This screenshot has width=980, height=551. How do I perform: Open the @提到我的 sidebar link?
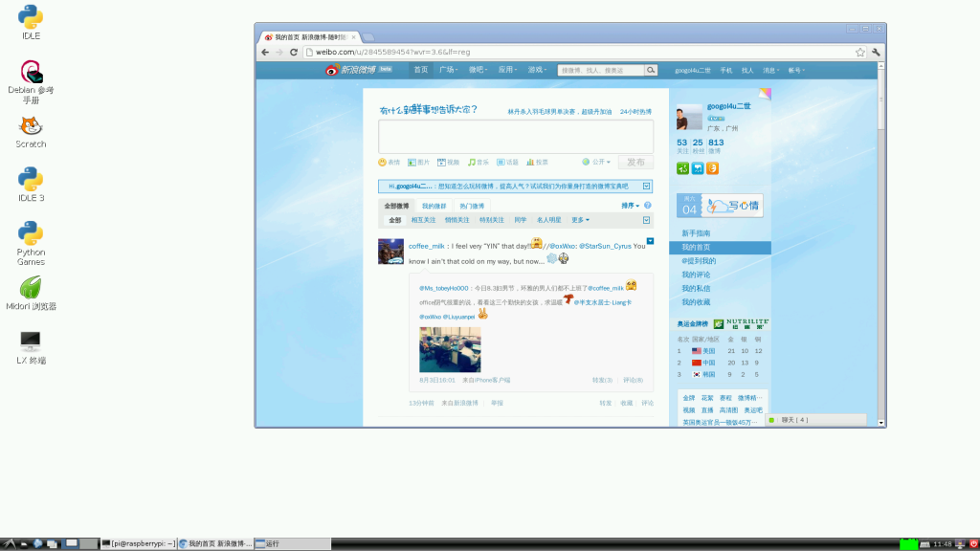699,260
